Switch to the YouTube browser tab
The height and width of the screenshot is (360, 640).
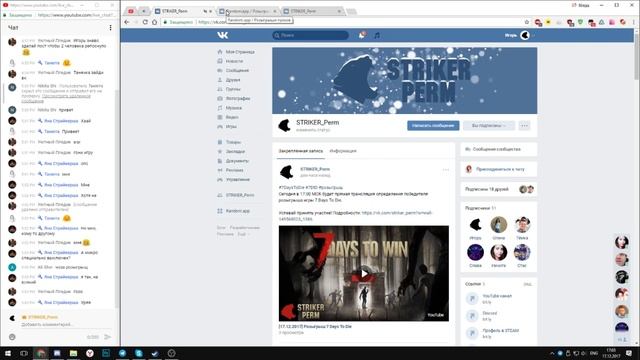pos(131,11)
